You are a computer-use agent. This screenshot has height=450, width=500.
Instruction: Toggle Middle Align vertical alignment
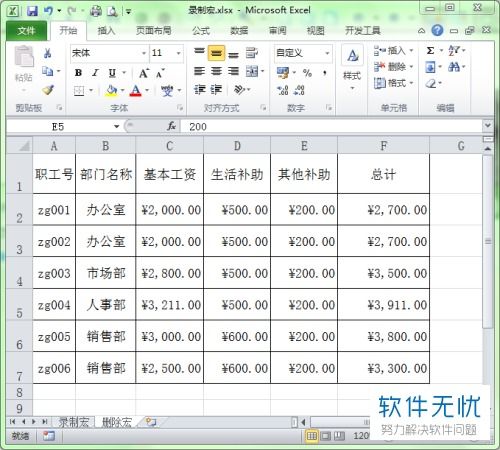216,53
